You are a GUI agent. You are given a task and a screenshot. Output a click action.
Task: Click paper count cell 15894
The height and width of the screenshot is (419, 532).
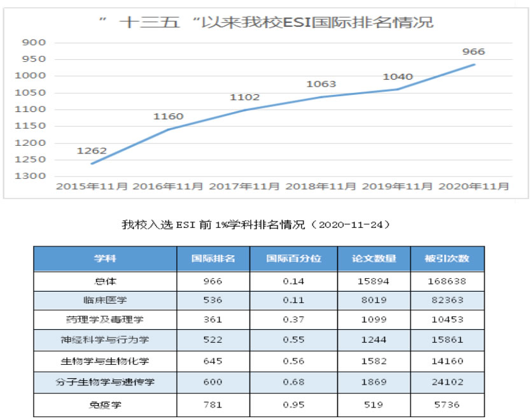tap(374, 281)
